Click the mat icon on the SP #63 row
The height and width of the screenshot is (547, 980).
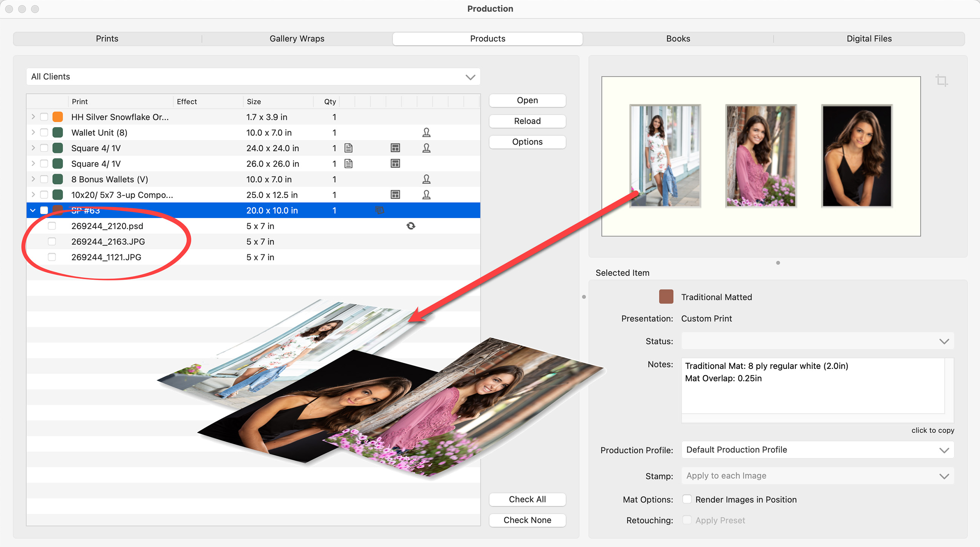pos(380,211)
